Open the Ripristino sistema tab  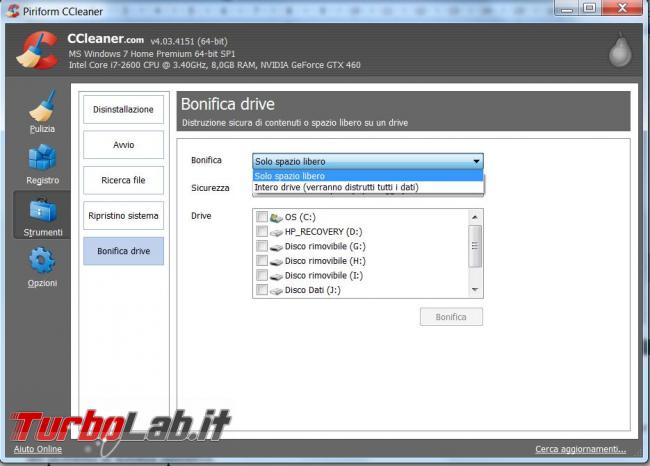124,216
